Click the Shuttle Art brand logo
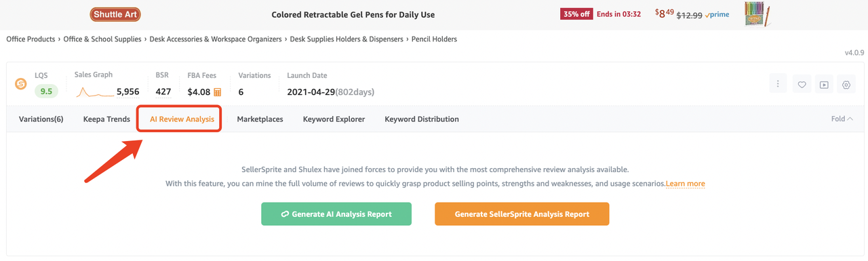868x261 pixels. (117, 14)
